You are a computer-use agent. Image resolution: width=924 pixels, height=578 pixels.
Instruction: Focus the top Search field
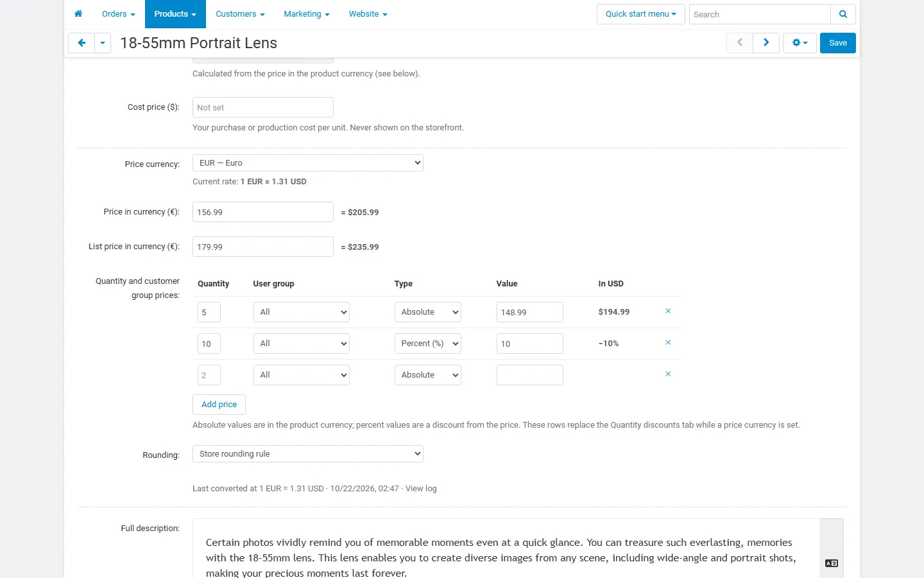760,14
